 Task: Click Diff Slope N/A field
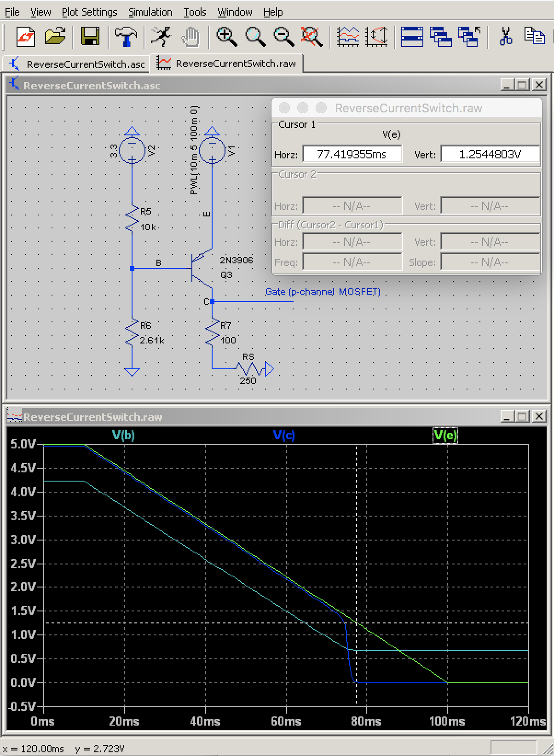[x=490, y=262]
